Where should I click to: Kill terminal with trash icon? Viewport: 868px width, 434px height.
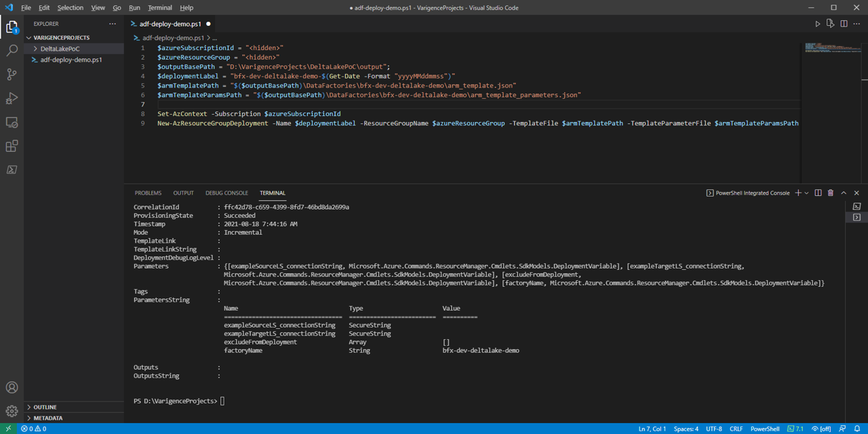click(x=831, y=193)
